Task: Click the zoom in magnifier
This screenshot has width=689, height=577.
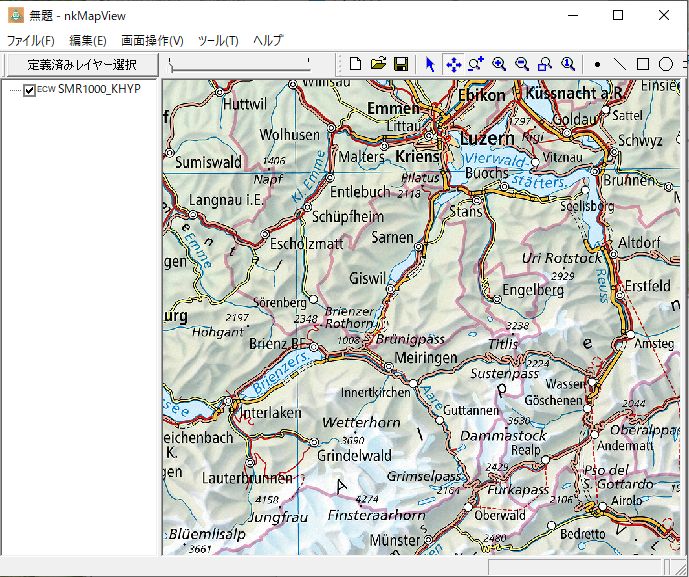Action: coord(498,64)
